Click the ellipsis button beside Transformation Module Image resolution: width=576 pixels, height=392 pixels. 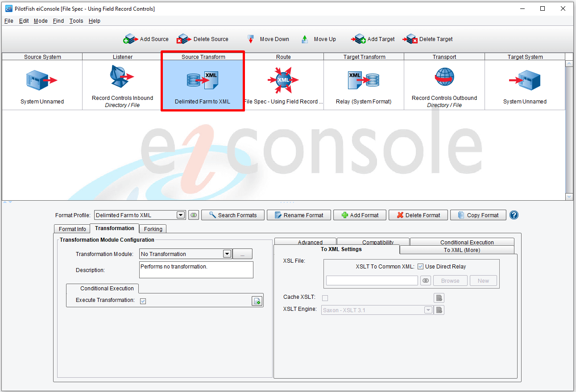242,254
